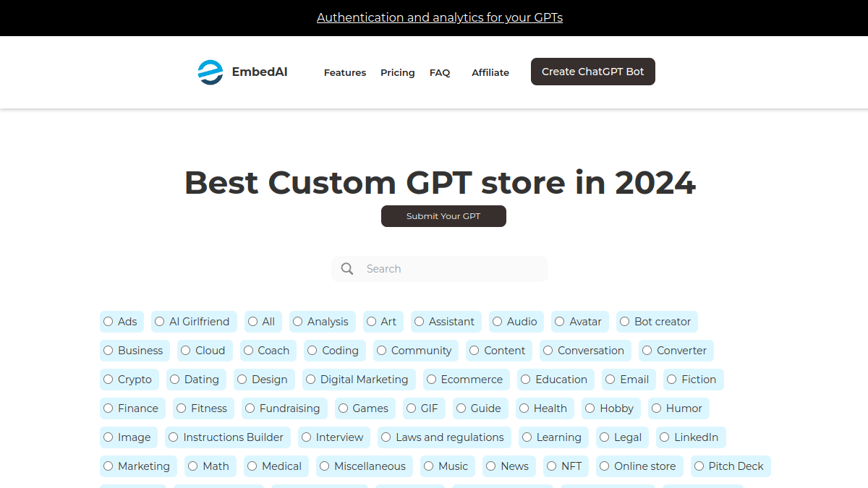Go to the FAQ page

coord(440,72)
